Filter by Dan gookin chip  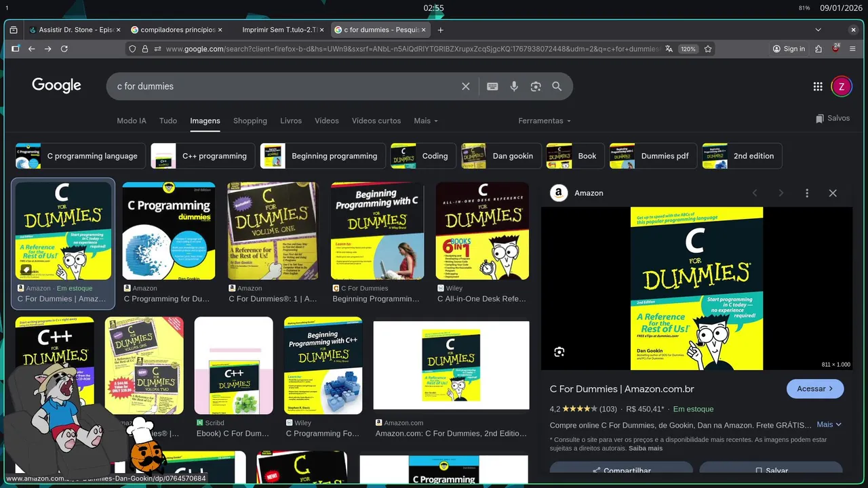pyautogui.click(x=501, y=156)
